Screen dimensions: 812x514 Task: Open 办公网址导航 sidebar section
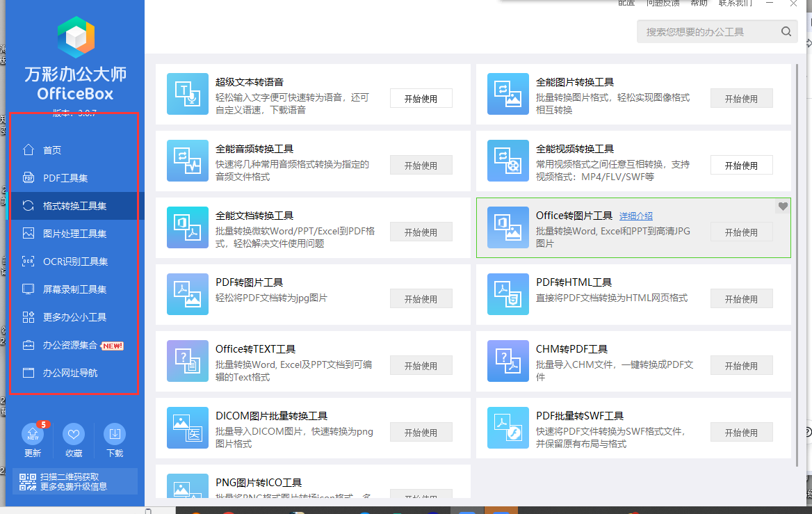pos(74,373)
